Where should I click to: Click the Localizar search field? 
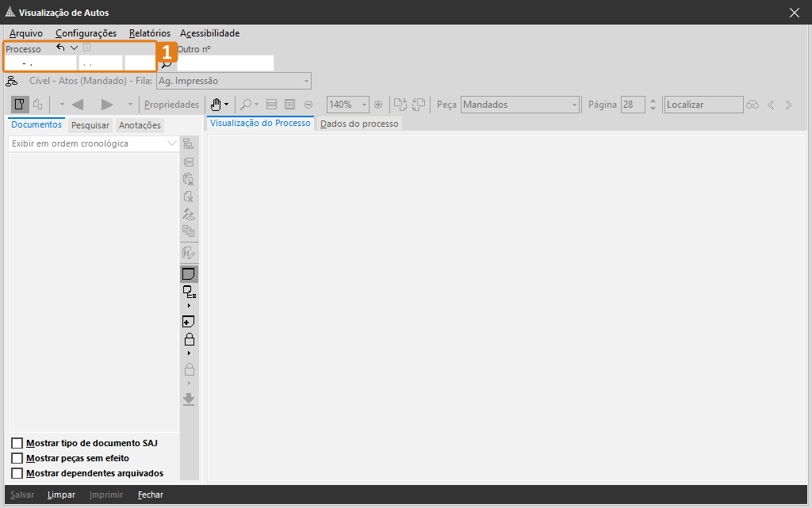point(703,105)
